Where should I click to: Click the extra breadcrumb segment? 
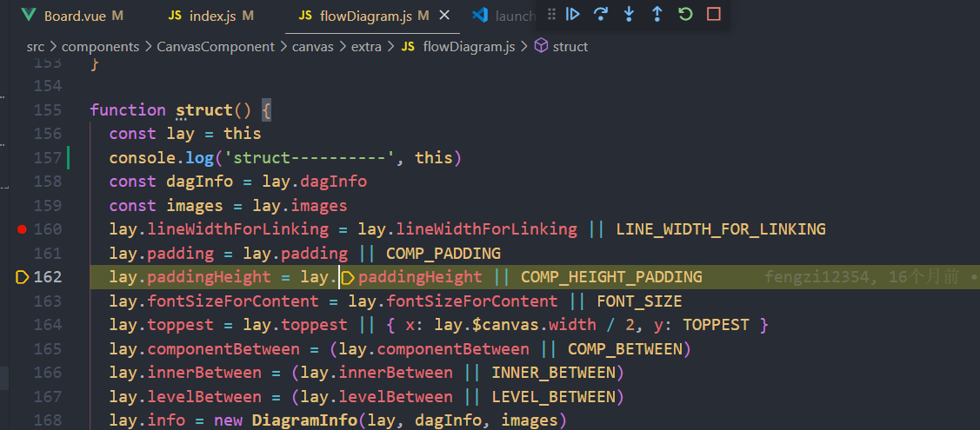366,46
